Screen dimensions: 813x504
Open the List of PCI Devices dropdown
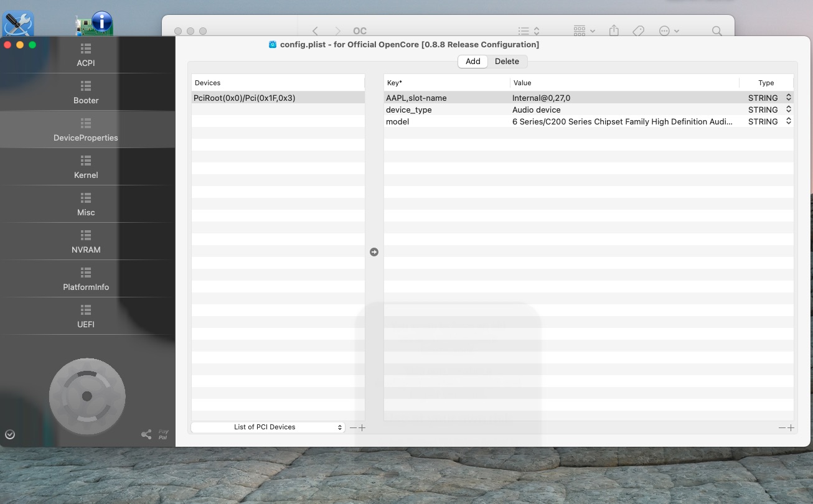268,427
